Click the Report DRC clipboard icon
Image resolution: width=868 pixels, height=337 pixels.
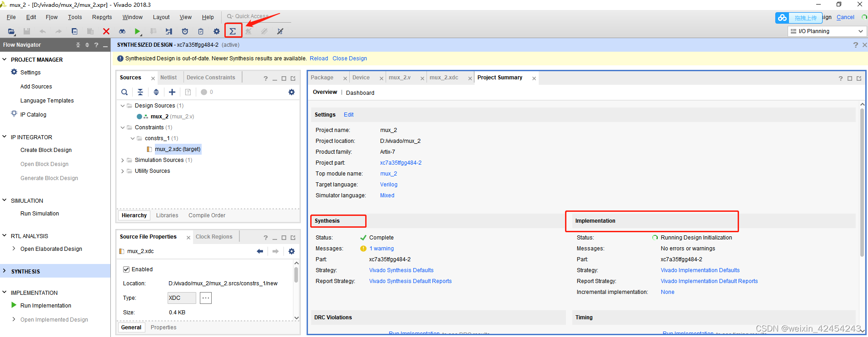tap(201, 31)
